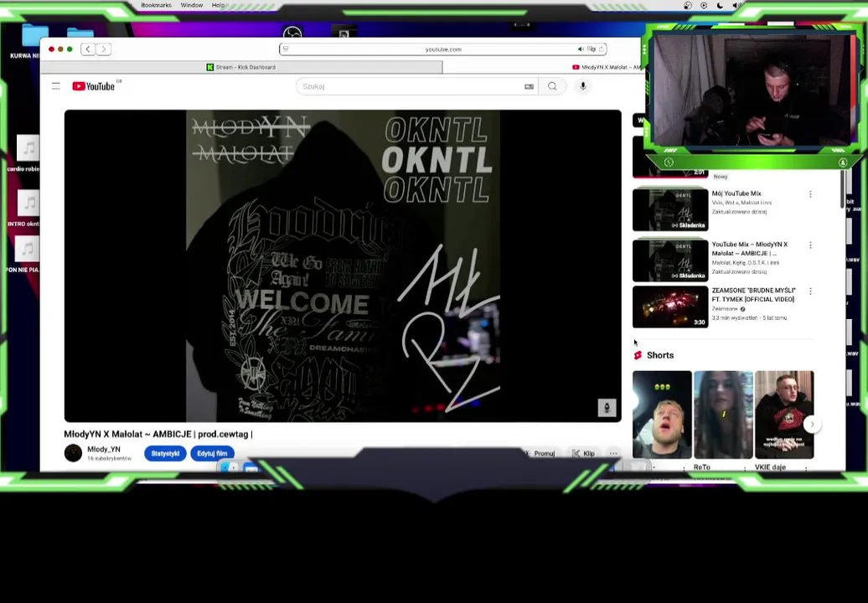
Task: Open the ReTo Shorts thumbnail
Action: tap(724, 415)
